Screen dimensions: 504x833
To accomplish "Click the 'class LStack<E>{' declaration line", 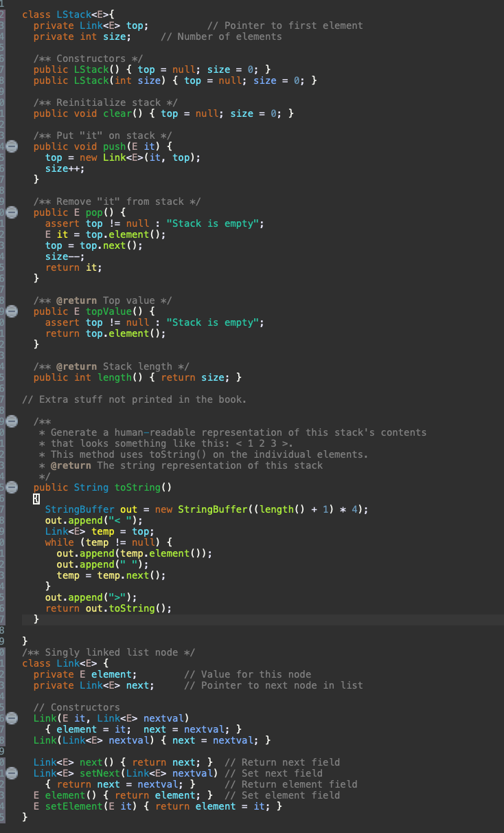I will (x=69, y=14).
